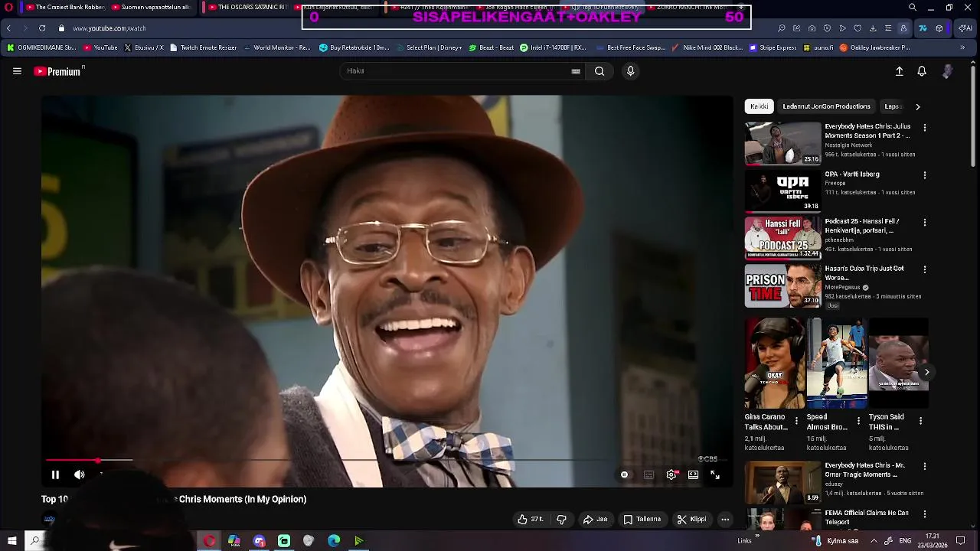Image resolution: width=980 pixels, height=551 pixels.
Task: Open the YouTube guide hamburger menu
Action: (17, 71)
